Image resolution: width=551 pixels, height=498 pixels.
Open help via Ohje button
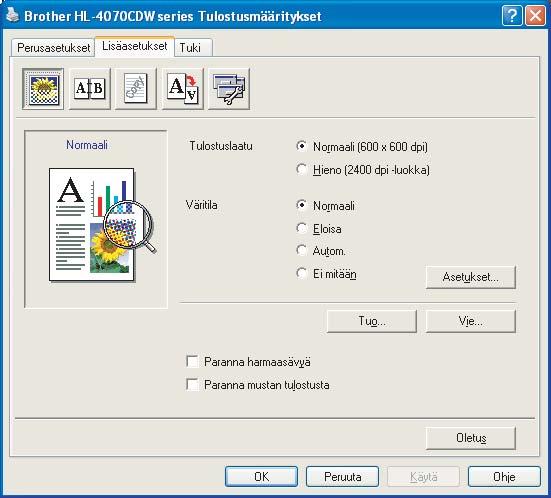[x=504, y=477]
